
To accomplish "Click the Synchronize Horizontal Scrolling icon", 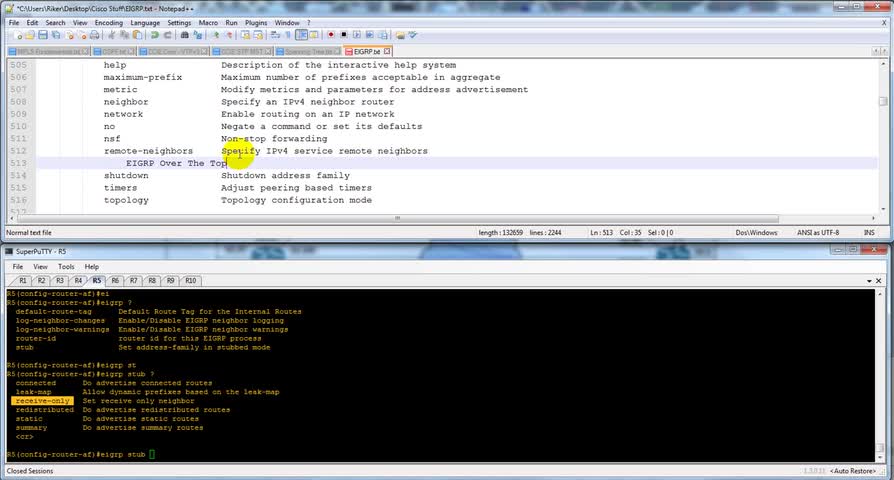I will (258, 35).
